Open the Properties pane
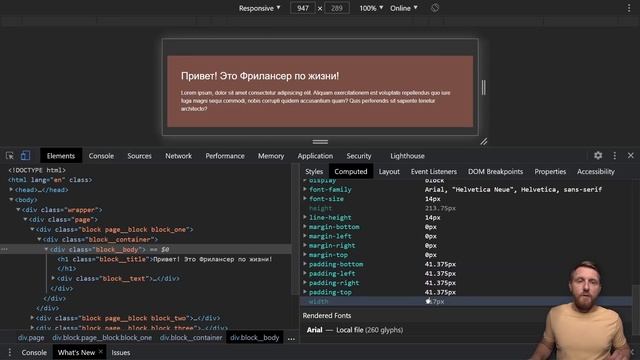The height and width of the screenshot is (360, 640). (550, 171)
